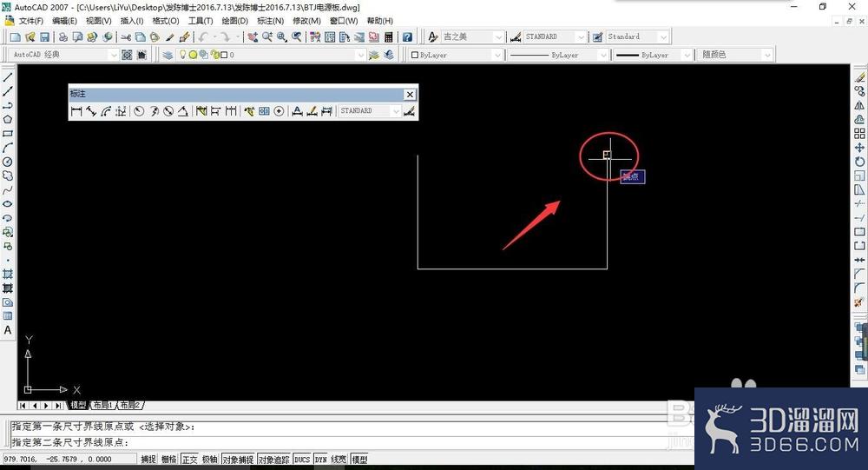Click the Center mark tool
Image resolution: width=868 pixels, height=470 pixels.
click(x=279, y=111)
